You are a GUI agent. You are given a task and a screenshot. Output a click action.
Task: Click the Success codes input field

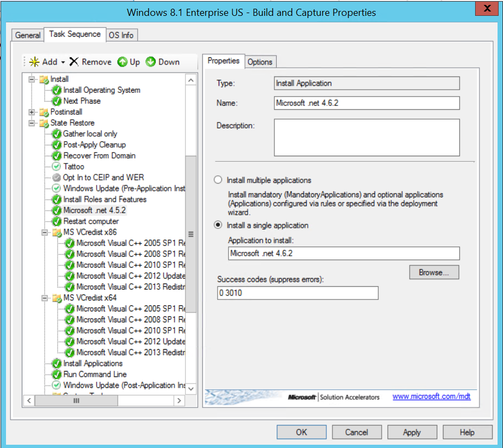point(297,293)
